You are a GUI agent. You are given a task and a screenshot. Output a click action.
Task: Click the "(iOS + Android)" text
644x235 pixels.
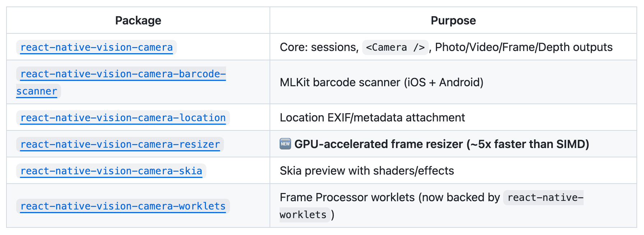pyautogui.click(x=443, y=83)
